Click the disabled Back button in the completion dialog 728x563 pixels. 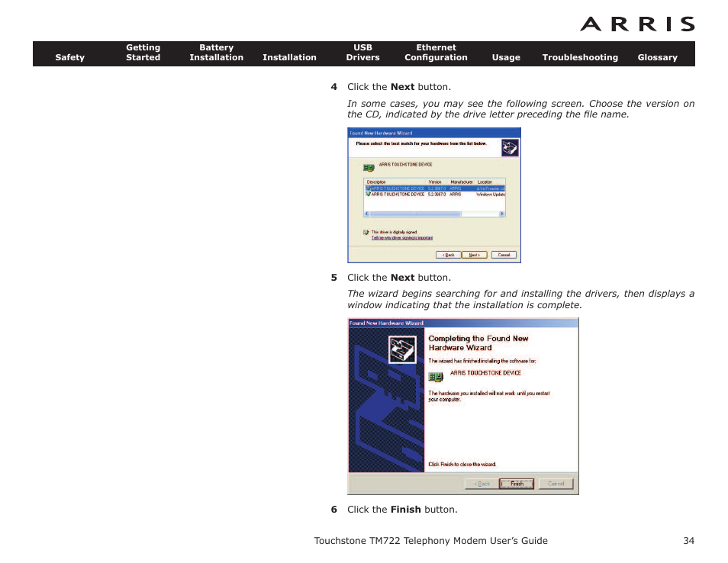pyautogui.click(x=482, y=484)
